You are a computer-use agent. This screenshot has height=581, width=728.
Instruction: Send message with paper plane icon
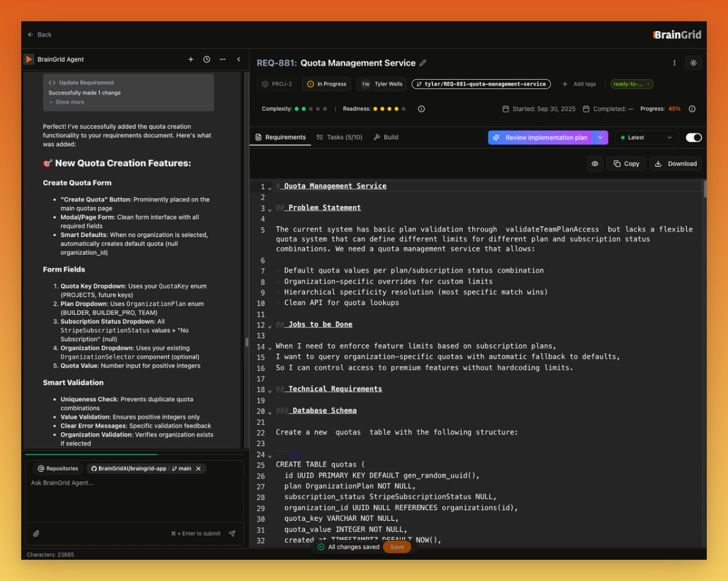pyautogui.click(x=232, y=534)
